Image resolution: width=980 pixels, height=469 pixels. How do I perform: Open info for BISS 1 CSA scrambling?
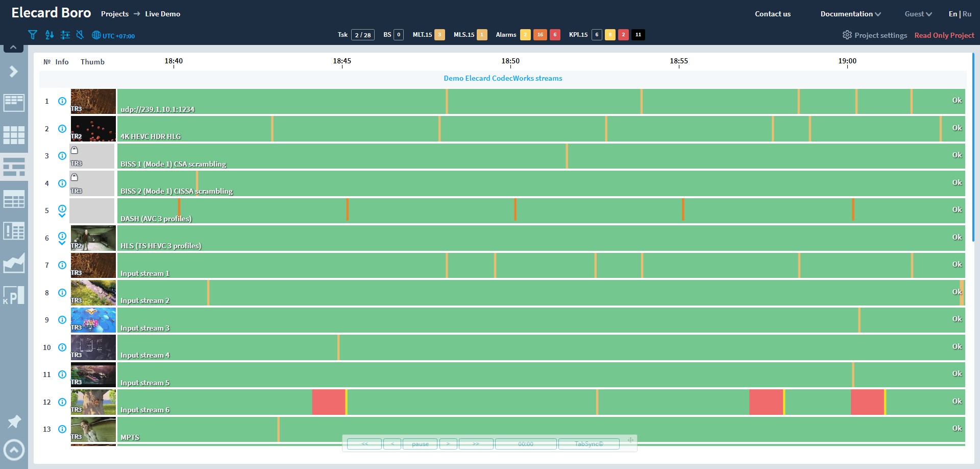click(x=62, y=156)
